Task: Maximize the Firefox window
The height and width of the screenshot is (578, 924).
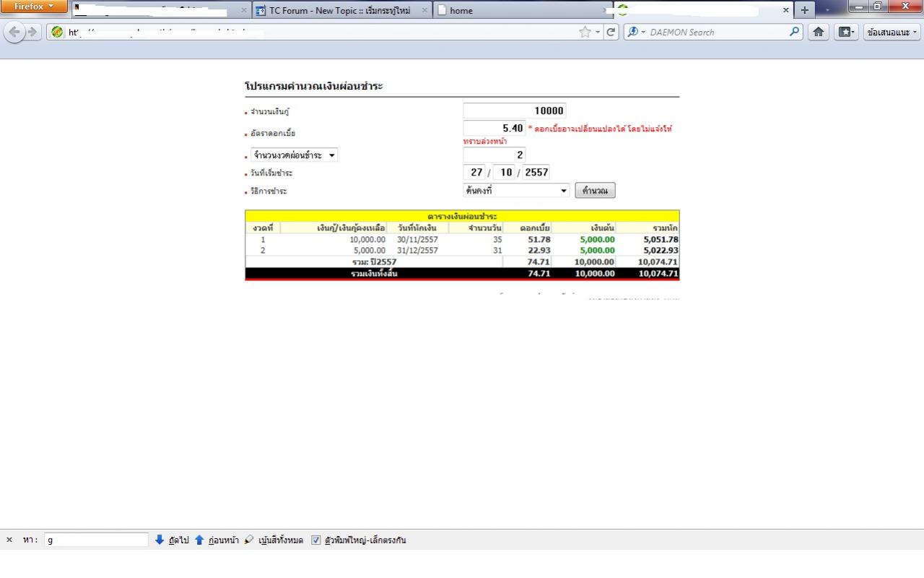Action: click(x=879, y=7)
